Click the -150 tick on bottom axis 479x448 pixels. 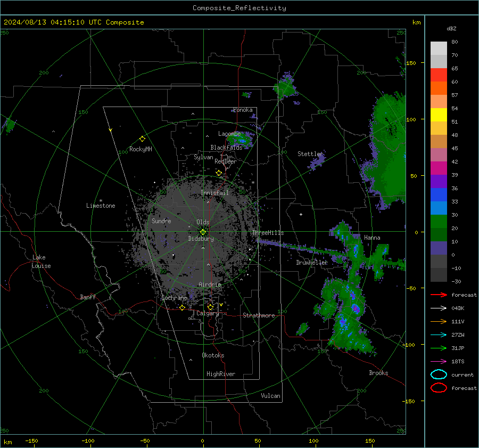click(31, 441)
